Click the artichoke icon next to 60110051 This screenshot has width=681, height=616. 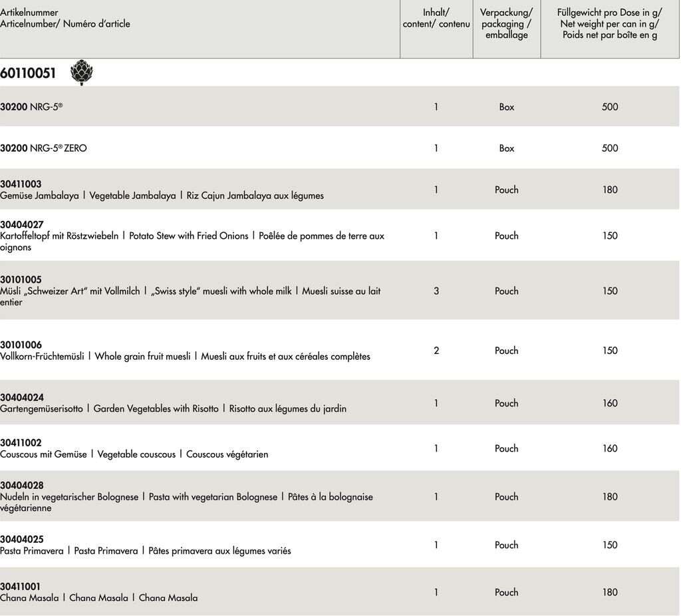pyautogui.click(x=82, y=73)
